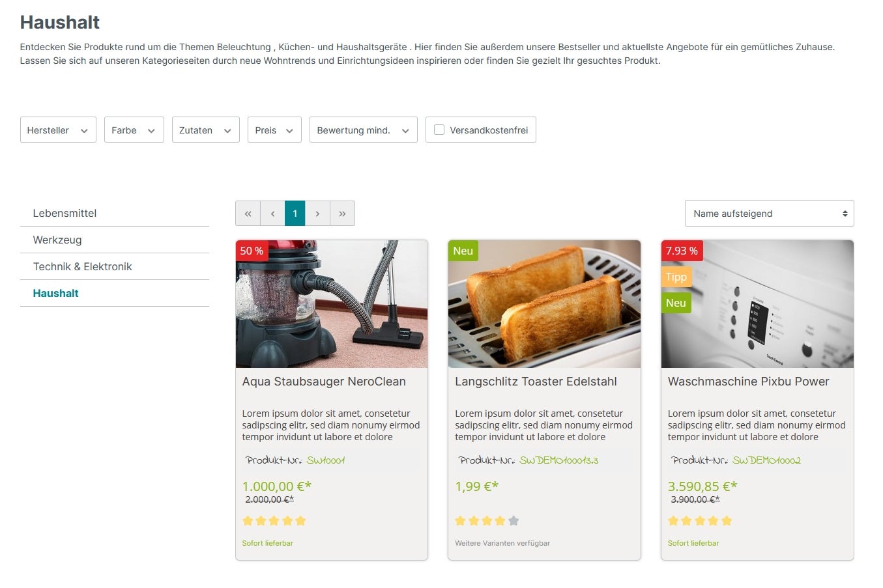The width and height of the screenshot is (883, 588).
Task: Click the Tipp badge on Waschmaschine
Action: [676, 277]
